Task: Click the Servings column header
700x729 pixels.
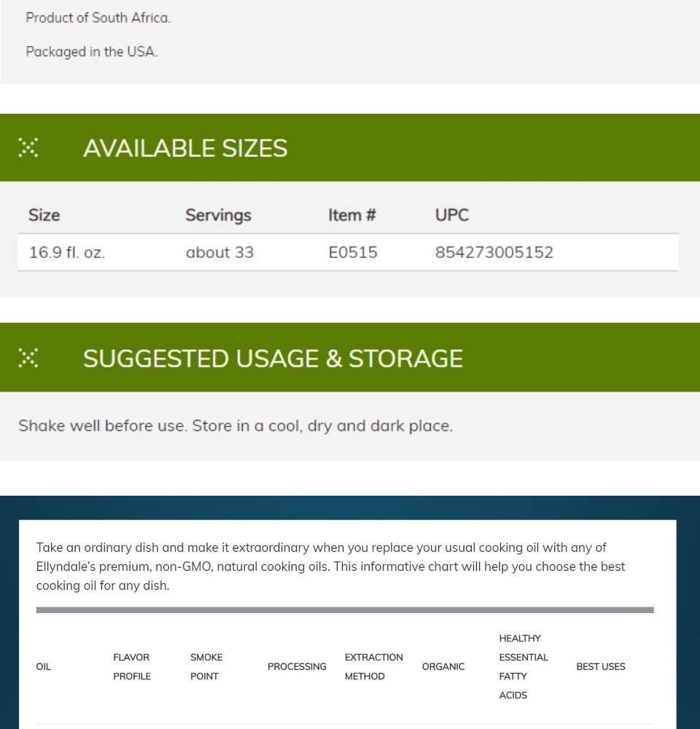Action: click(x=218, y=215)
